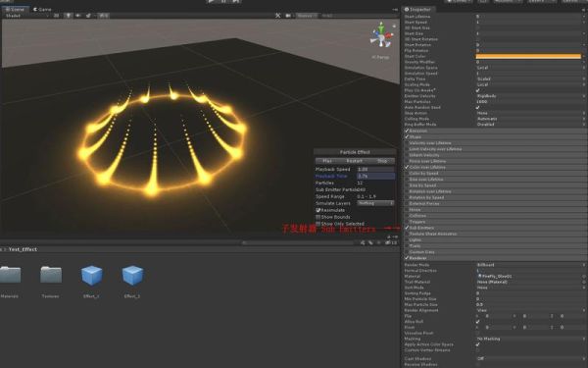Toggle scene audio speaker icon
588x368 pixels.
78,16
